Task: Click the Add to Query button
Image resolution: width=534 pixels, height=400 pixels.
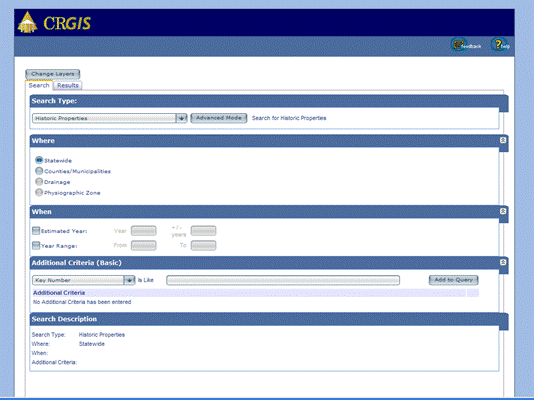Action: point(454,280)
